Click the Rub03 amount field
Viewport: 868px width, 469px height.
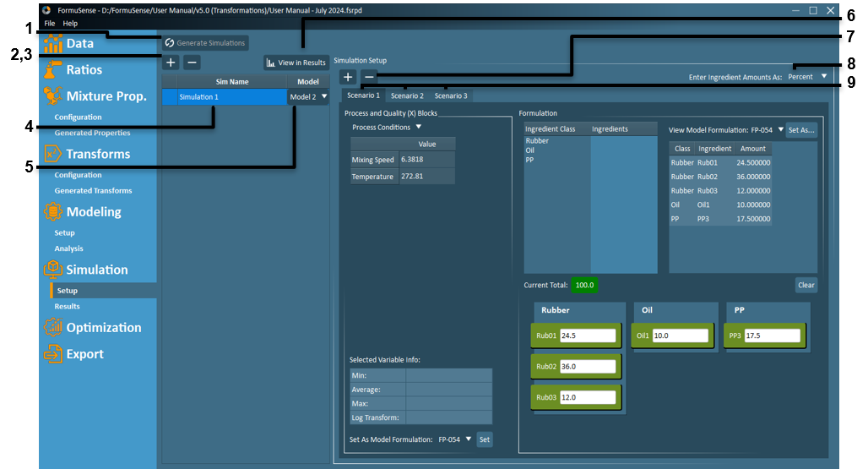click(x=588, y=397)
